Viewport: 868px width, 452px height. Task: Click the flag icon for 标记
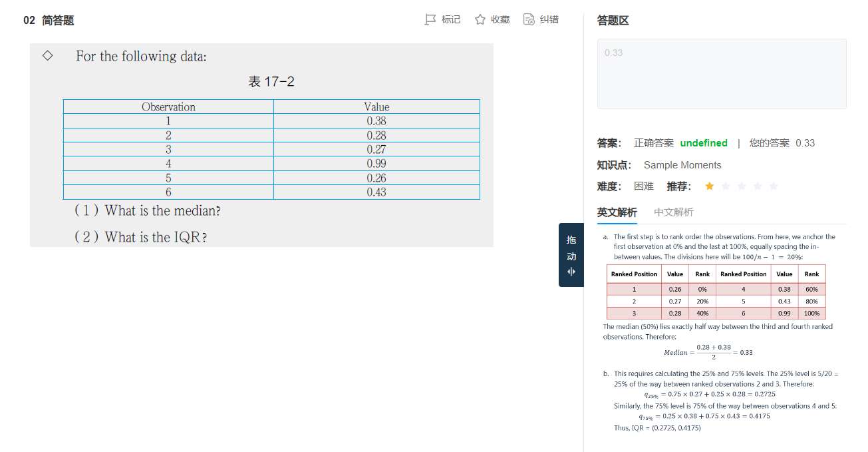coord(430,19)
